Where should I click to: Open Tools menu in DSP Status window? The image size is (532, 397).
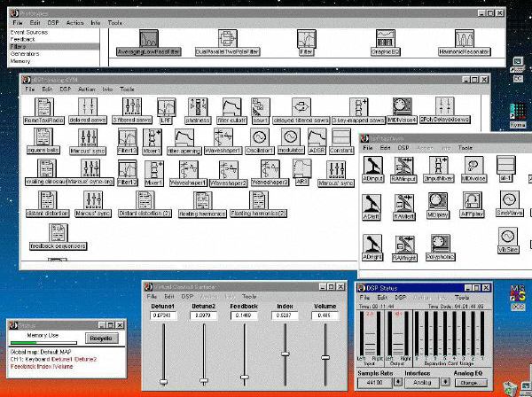click(462, 298)
